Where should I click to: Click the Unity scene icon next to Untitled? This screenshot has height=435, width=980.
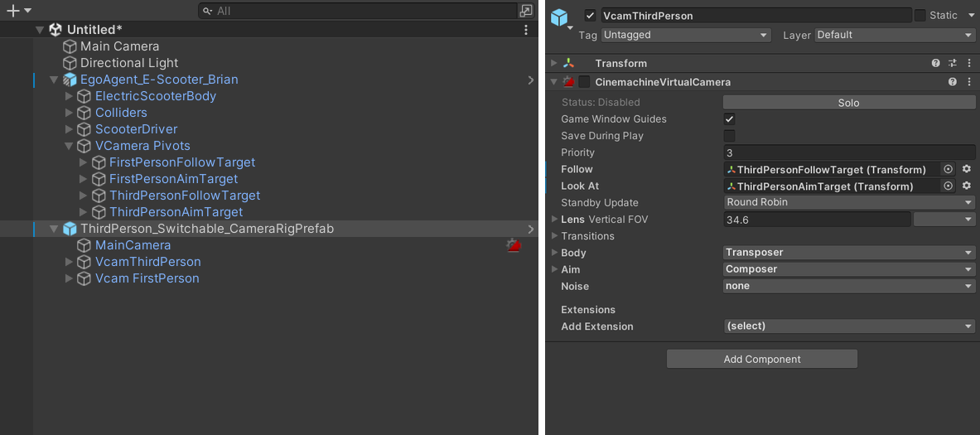tap(56, 29)
